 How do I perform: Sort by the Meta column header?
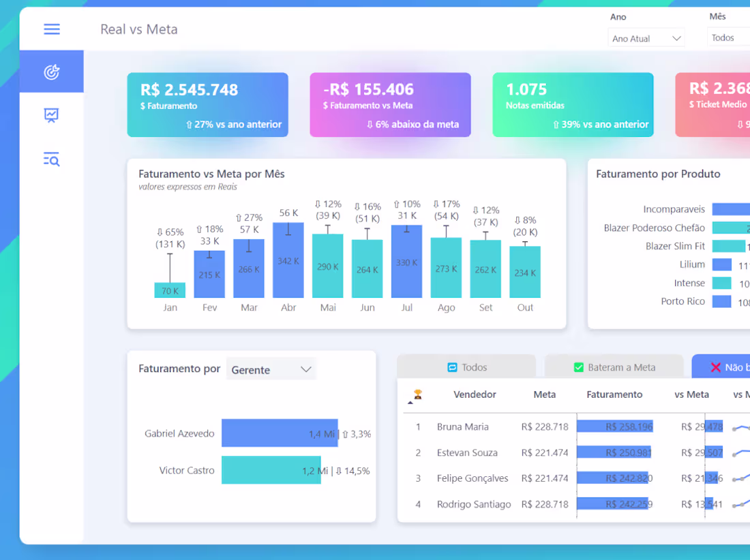[545, 394]
